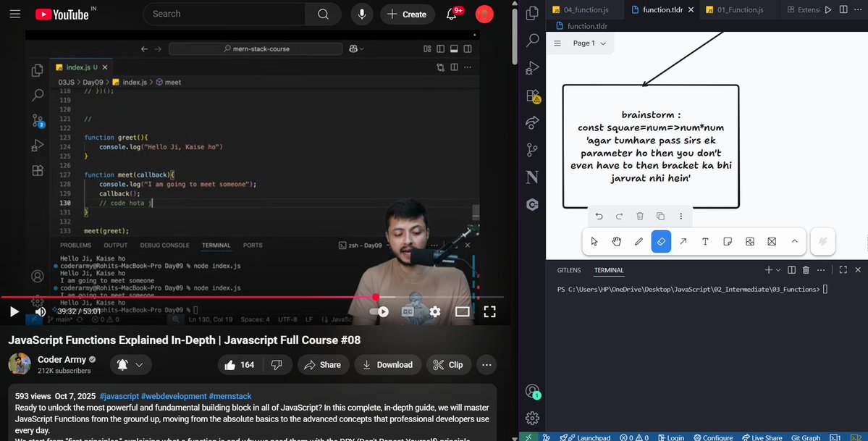The height and width of the screenshot is (441, 868).
Task: Select the TERMINAL panel tab
Action: tap(609, 270)
